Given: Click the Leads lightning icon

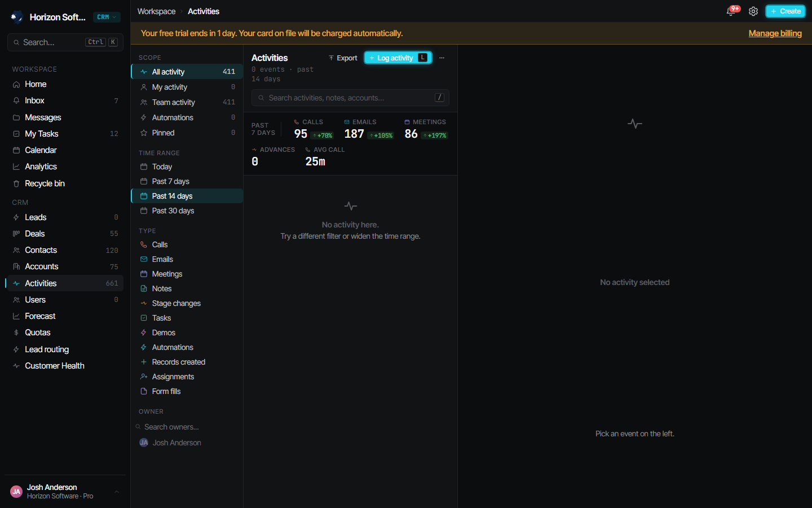Looking at the screenshot, I should pos(16,217).
